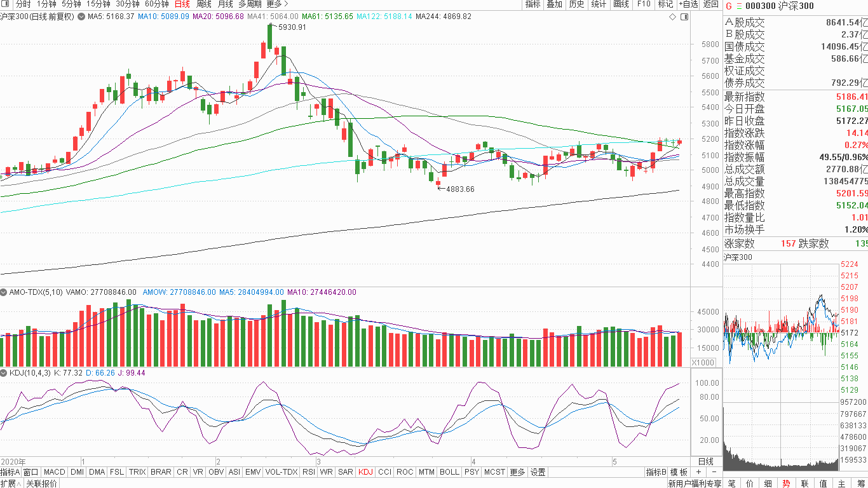The image size is (868, 488).
Task: Click the 标记 mark button
Action: tap(665, 4)
